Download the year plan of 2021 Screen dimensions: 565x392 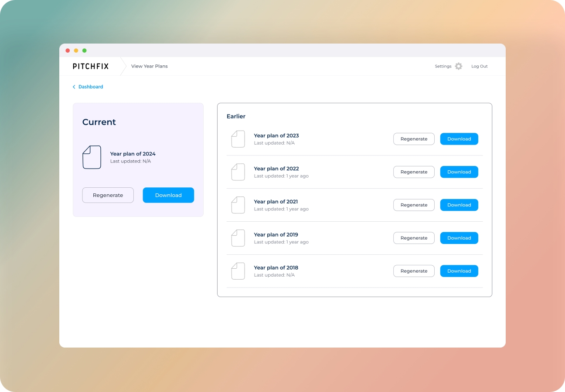[459, 205]
